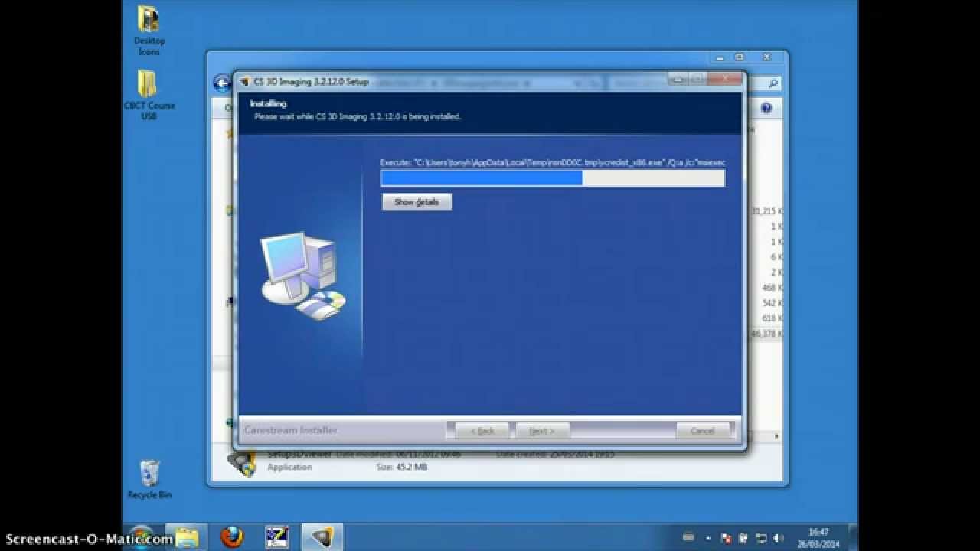Click the Show details button
The image size is (980, 551).
(416, 202)
